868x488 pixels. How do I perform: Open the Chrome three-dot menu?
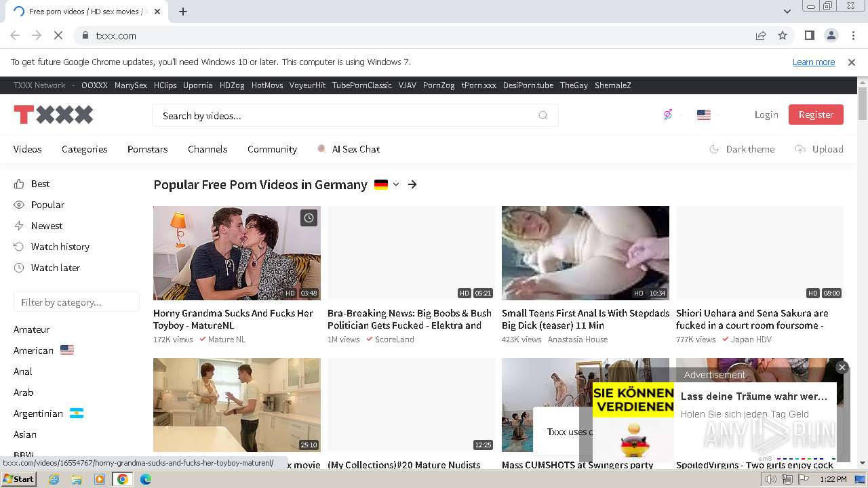coord(852,35)
